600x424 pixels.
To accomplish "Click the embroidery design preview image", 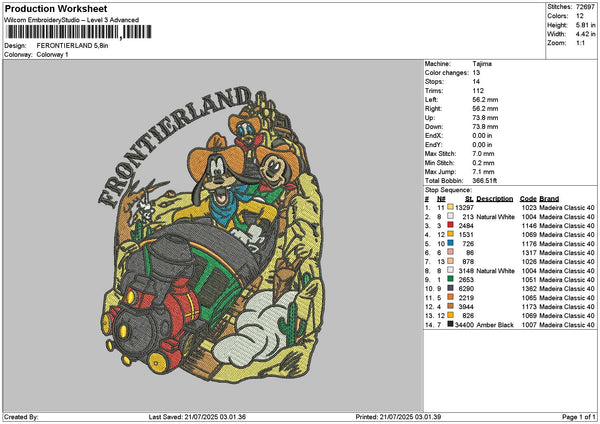I will point(211,233).
